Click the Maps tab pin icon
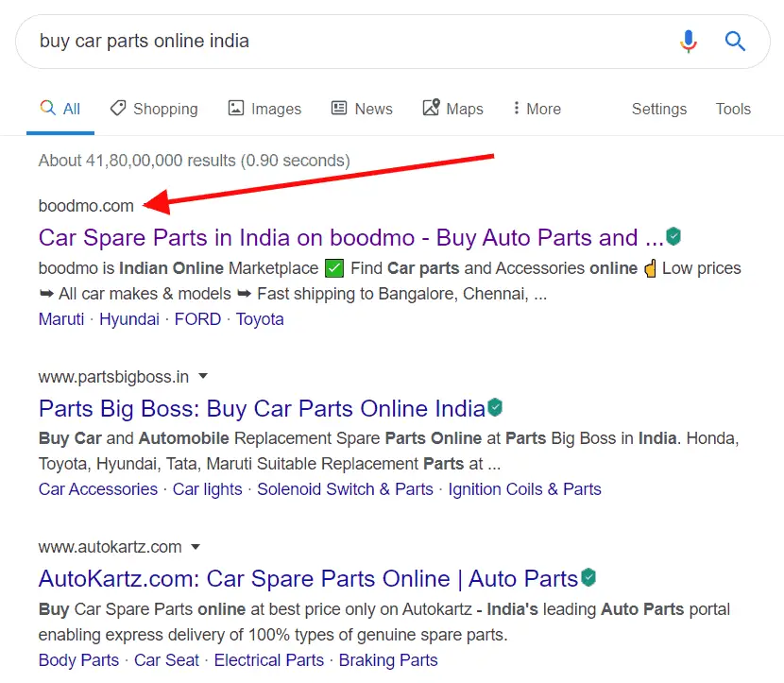The image size is (784, 683). (431, 107)
